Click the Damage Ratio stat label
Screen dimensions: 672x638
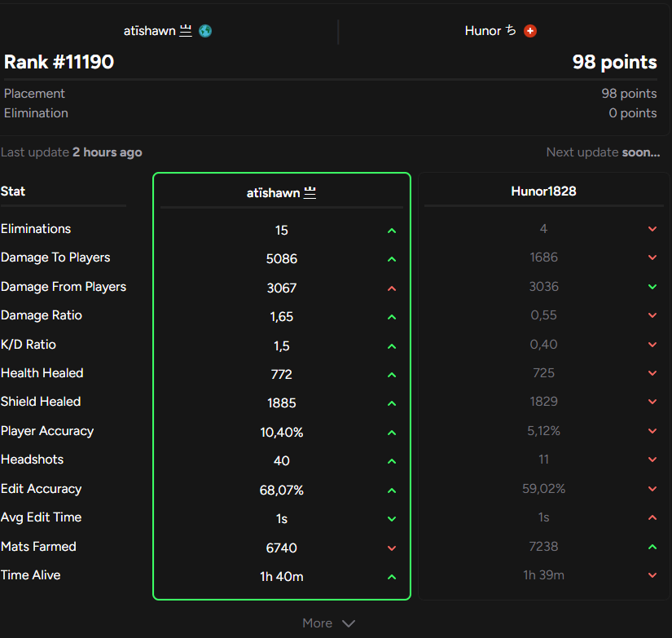[42, 315]
